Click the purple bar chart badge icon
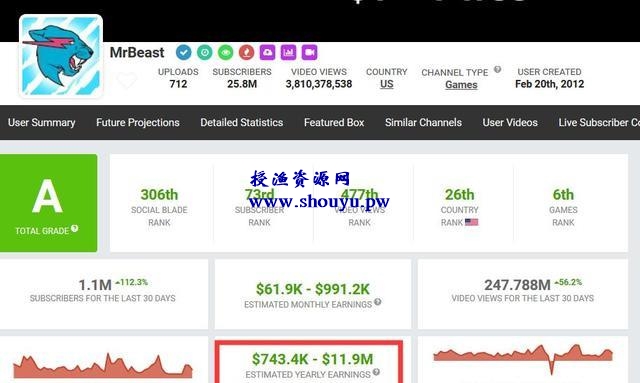 [289, 52]
